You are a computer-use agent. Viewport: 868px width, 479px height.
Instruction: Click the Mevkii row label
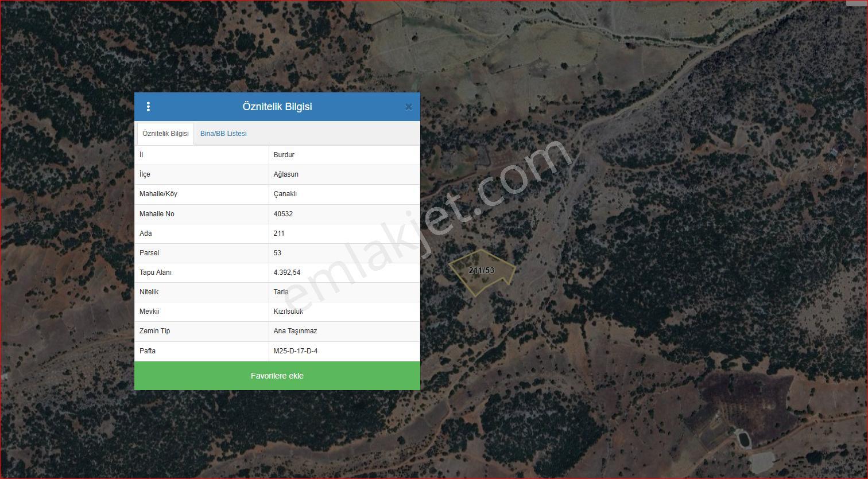(x=149, y=311)
